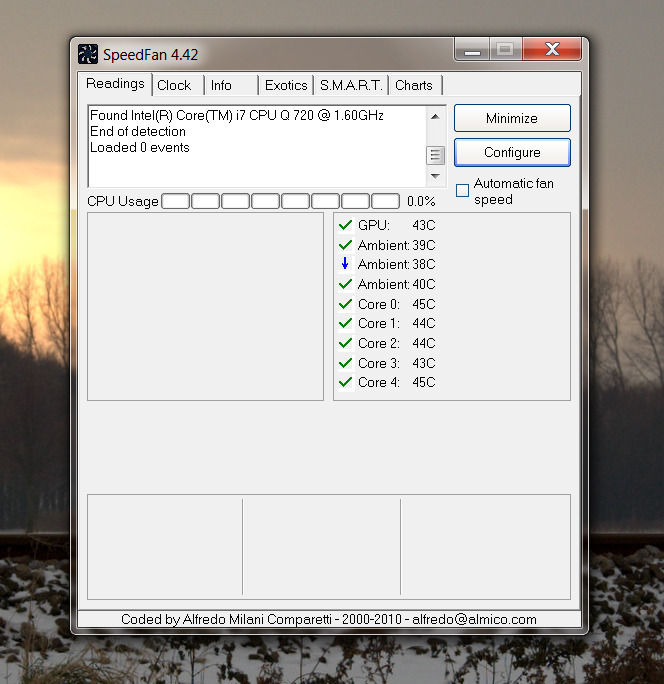The image size is (664, 684).
Task: Click the green checkmark beside Core 0
Action: 345,304
